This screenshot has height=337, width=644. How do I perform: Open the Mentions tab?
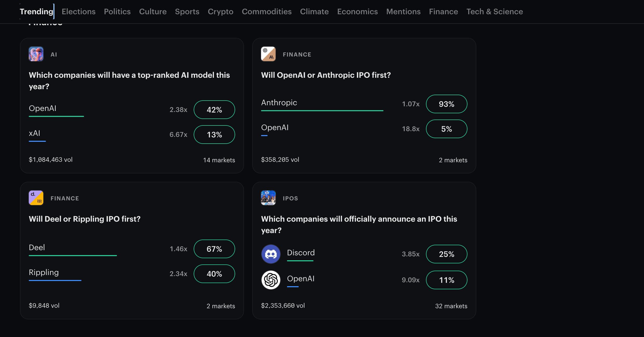point(403,12)
